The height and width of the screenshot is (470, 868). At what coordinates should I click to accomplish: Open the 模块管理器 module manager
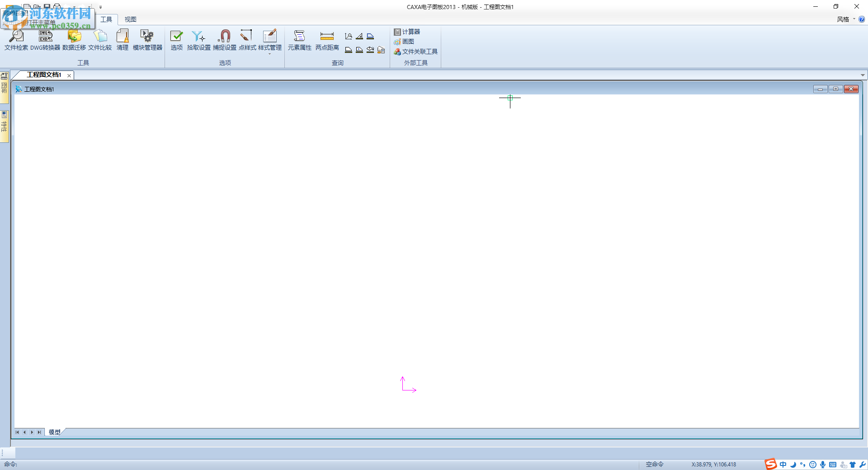coord(147,40)
